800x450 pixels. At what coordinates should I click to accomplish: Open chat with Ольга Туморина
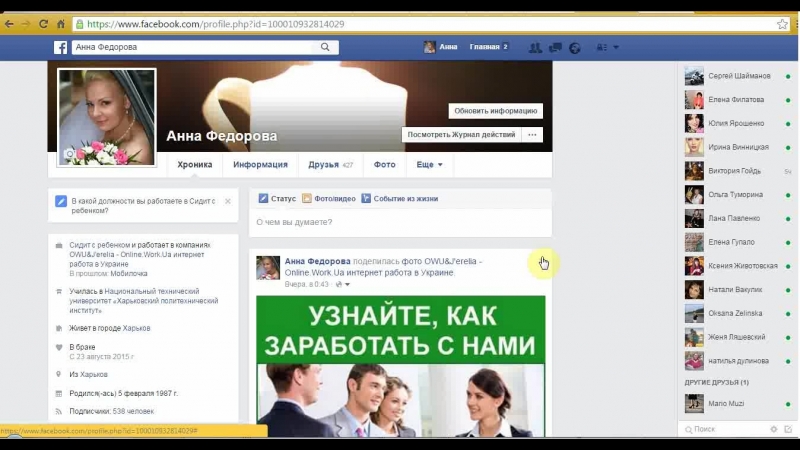738,194
